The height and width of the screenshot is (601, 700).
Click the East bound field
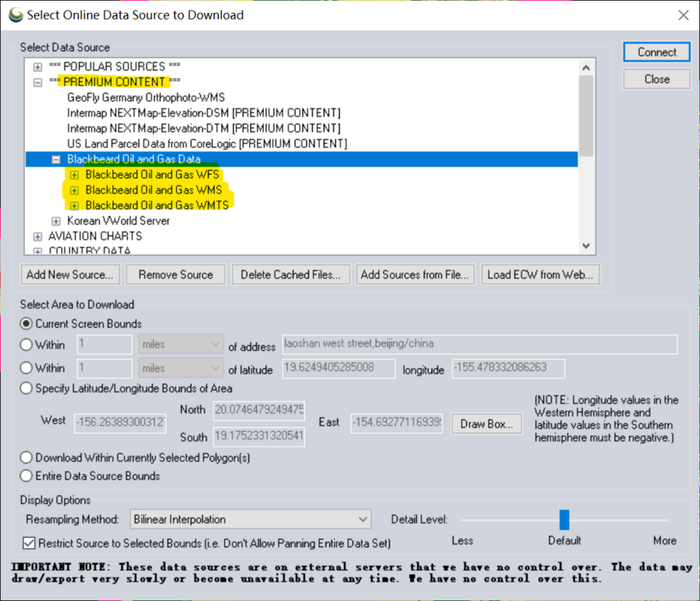point(397,423)
